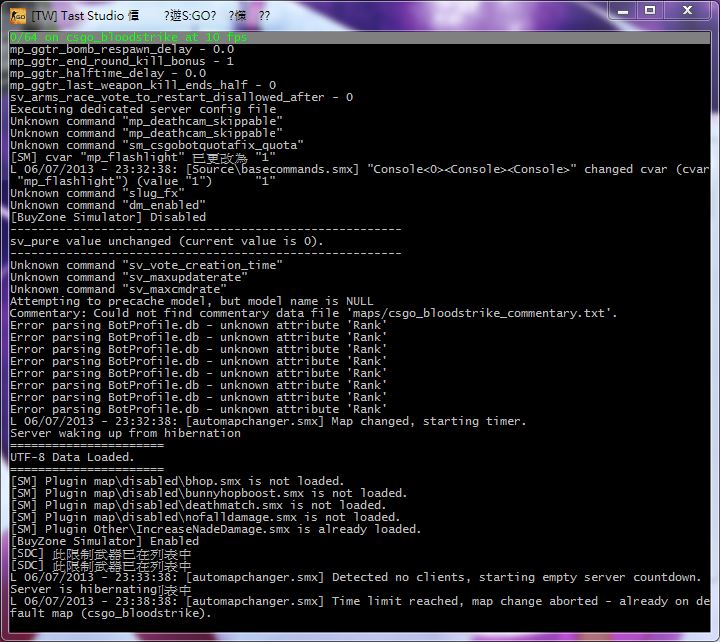
Task: Click the IncreaseNadeDamage.smx already loaded line
Action: tap(215, 529)
